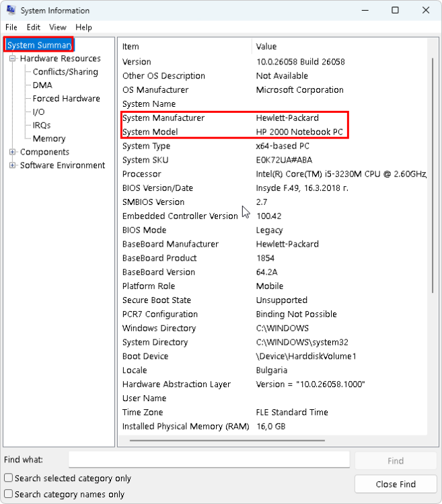Viewport: 442px width, 504px height.
Task: Select the Processor row
Action: point(272,174)
